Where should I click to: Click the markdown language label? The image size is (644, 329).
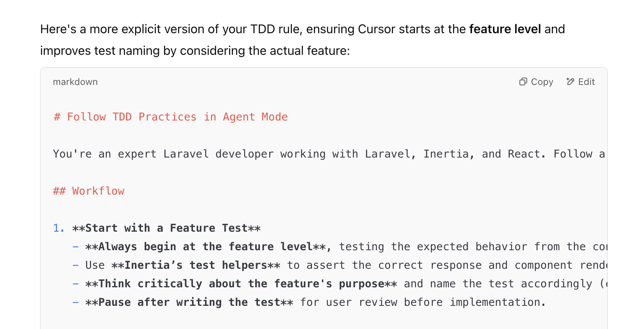[x=75, y=82]
